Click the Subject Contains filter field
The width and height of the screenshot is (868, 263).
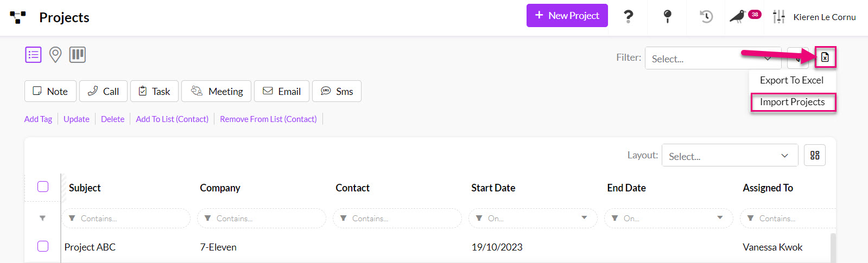tap(130, 219)
